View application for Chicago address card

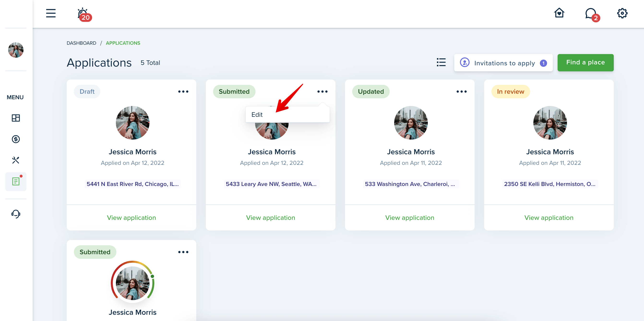131,218
